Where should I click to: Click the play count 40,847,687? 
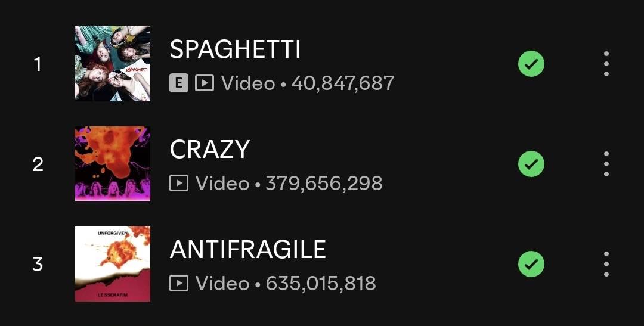tap(342, 83)
